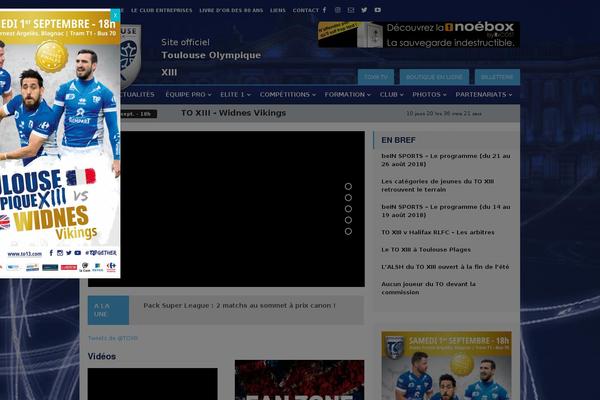
Task: Open Le TO XIII à Toulouse Plages link
Action: tap(426, 250)
